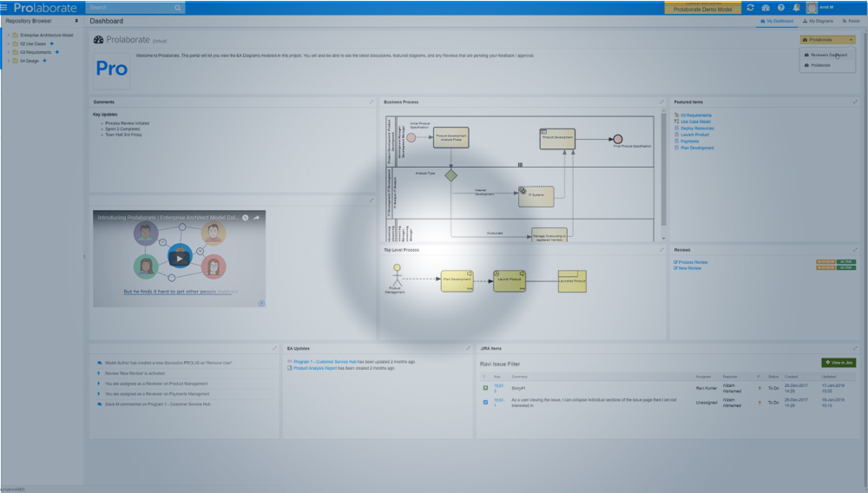Open the Payments featured link
Viewport: 868px width, 493px height.
[690, 141]
